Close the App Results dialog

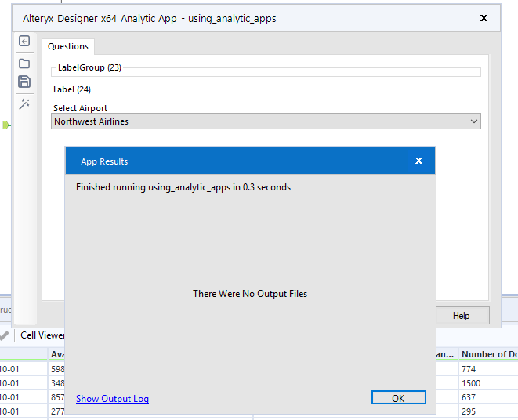click(x=418, y=161)
